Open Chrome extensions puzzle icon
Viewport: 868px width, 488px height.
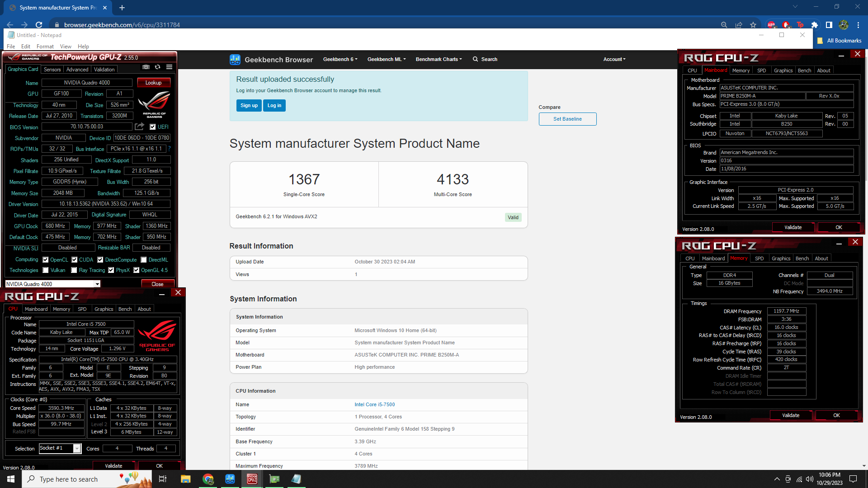pos(815,25)
